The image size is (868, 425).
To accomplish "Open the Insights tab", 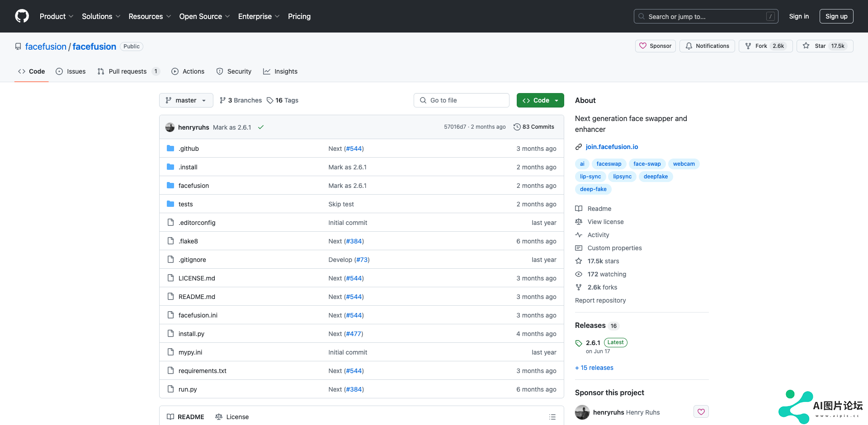I will click(280, 71).
